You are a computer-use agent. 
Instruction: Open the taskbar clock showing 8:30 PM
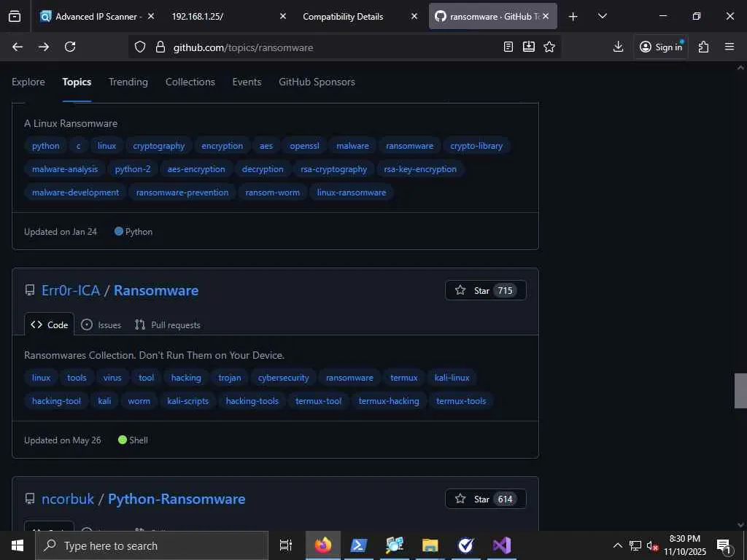(x=685, y=545)
